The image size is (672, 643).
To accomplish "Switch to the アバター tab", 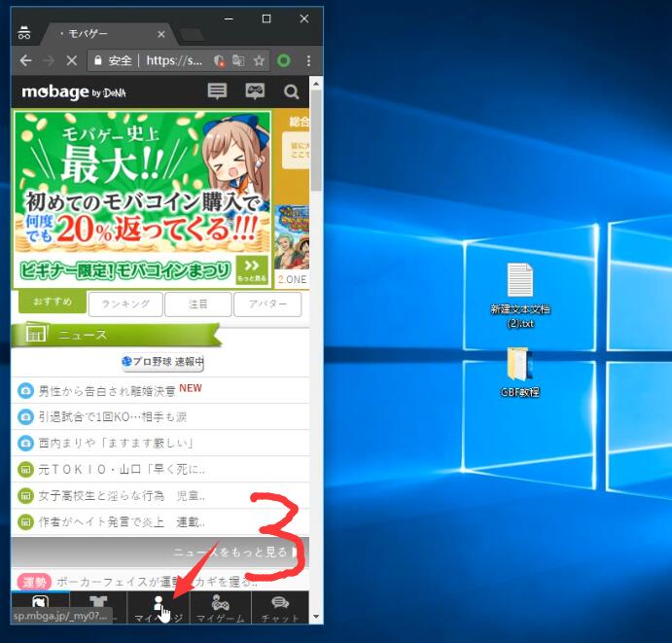I will point(267,304).
